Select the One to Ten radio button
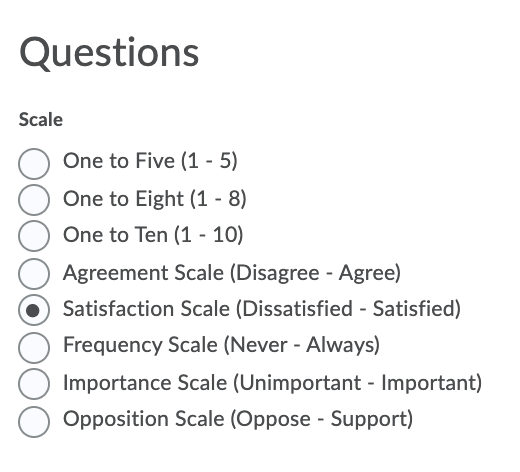 click(x=34, y=236)
